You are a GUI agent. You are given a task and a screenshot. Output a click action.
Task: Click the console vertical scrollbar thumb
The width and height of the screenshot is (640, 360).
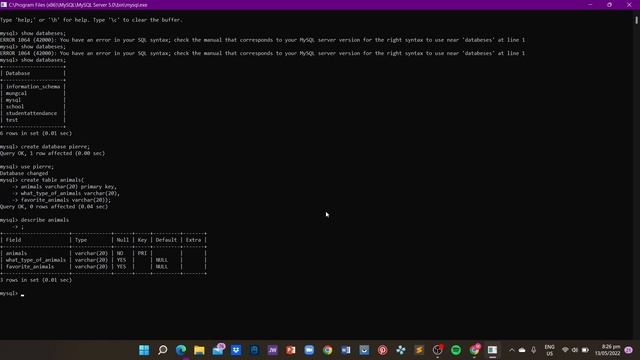636,20
